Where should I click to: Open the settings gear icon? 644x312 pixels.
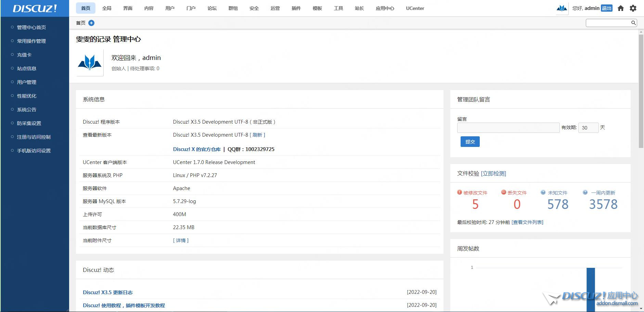click(x=633, y=8)
